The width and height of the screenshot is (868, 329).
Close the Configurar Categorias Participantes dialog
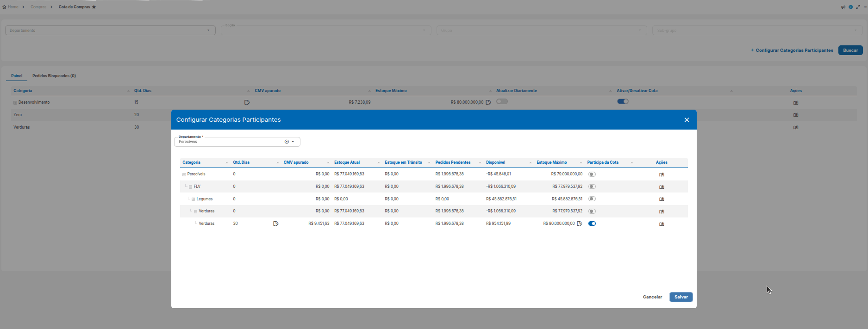[x=687, y=120]
